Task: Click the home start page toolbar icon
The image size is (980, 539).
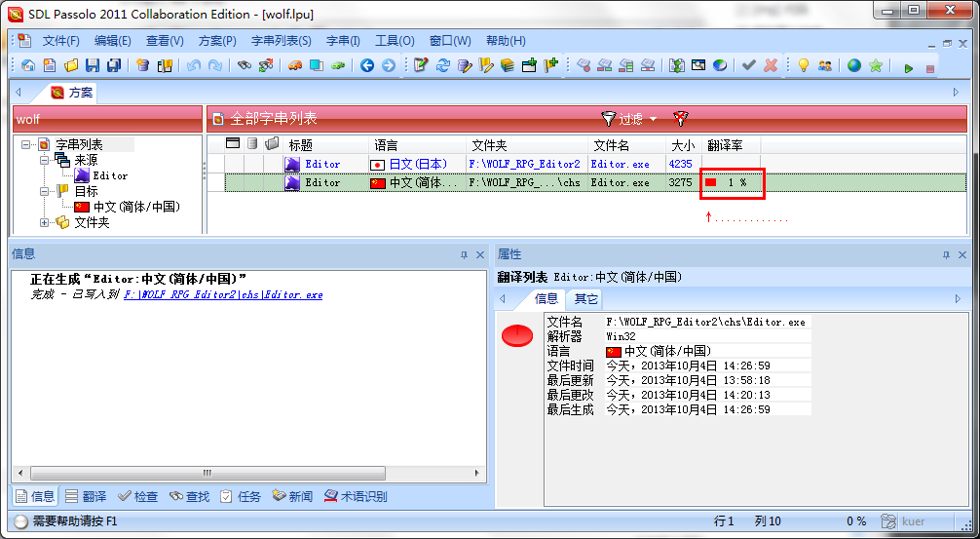Action: coord(28,65)
